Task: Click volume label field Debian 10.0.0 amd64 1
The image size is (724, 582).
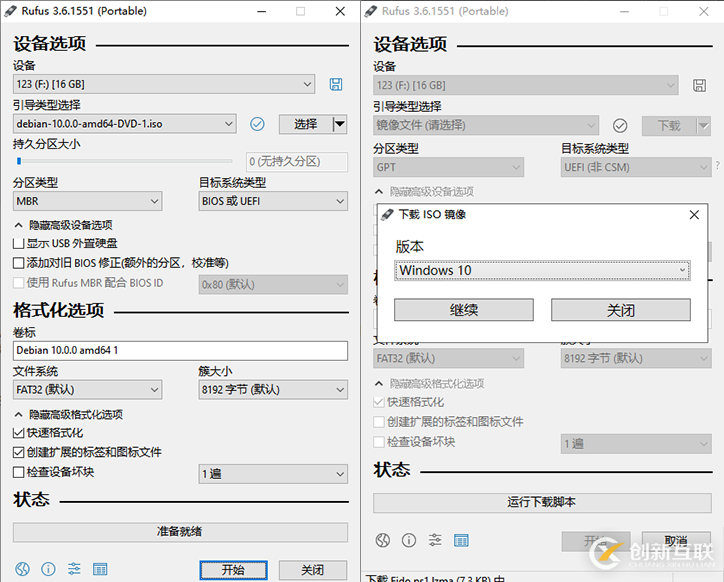Action: (180, 351)
